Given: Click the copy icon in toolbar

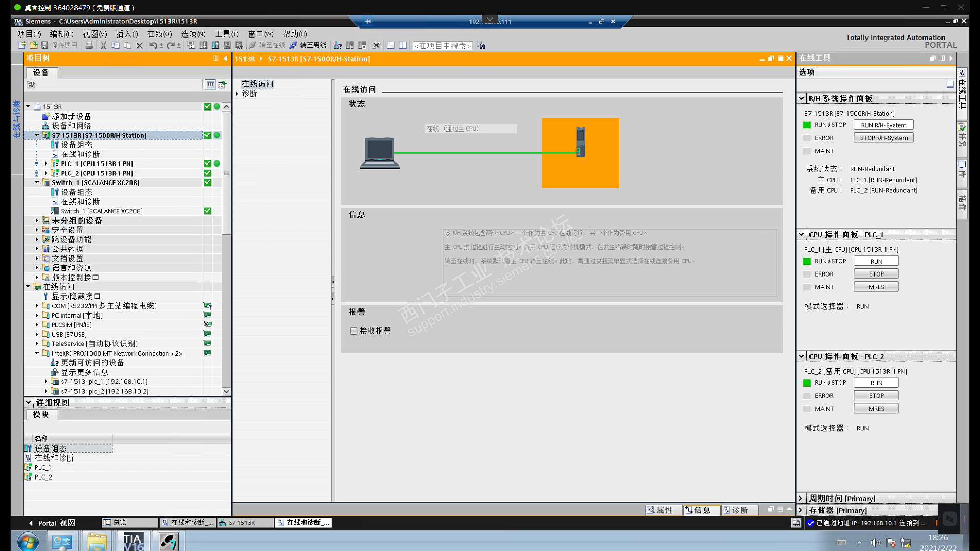Looking at the screenshot, I should tap(116, 45).
